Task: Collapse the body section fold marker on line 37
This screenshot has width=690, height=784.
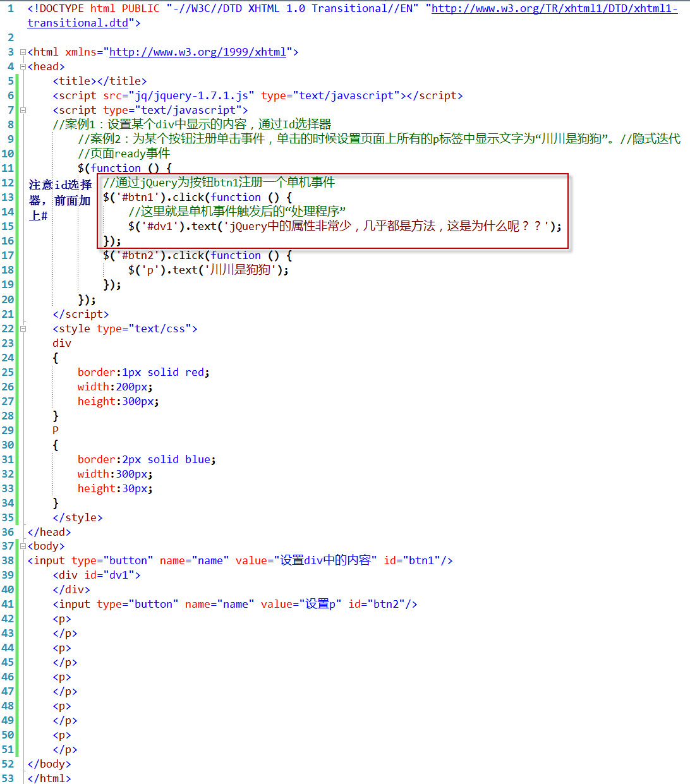Action: click(x=23, y=546)
